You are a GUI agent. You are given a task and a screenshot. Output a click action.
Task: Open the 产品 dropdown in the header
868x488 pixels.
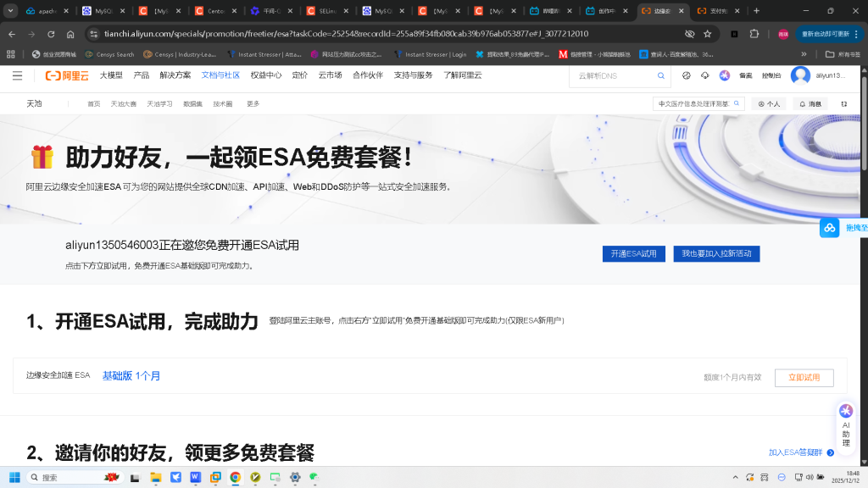[x=141, y=75]
